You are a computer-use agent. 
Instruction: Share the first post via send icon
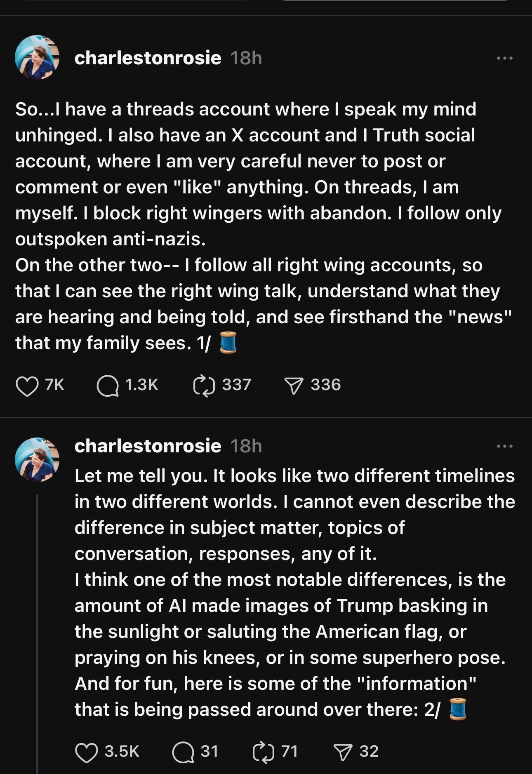(x=294, y=386)
